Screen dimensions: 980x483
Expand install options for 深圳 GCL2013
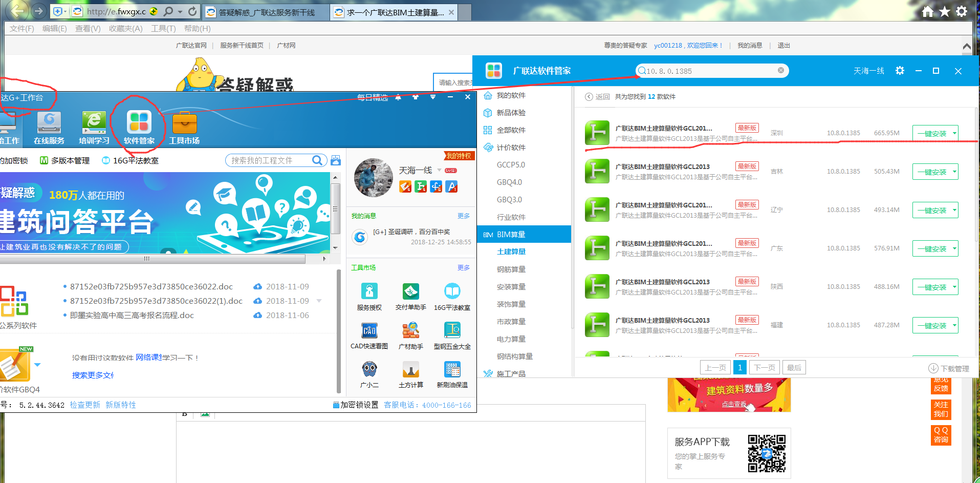pos(954,133)
